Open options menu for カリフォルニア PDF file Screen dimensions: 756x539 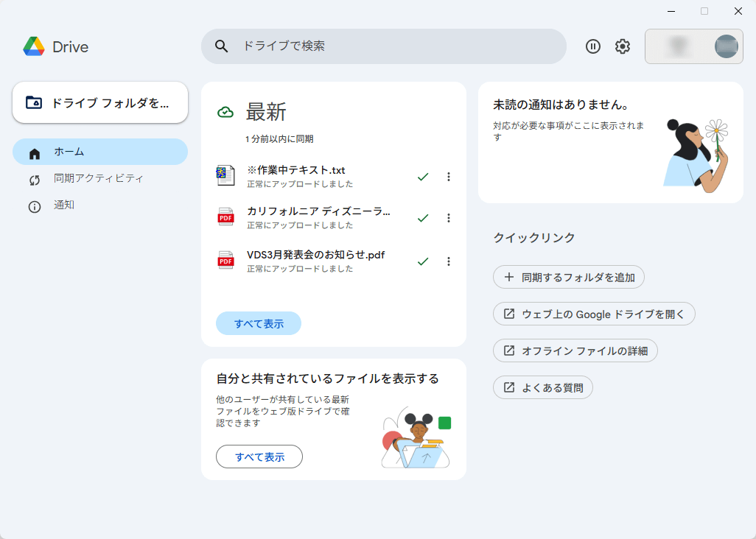pos(449,218)
